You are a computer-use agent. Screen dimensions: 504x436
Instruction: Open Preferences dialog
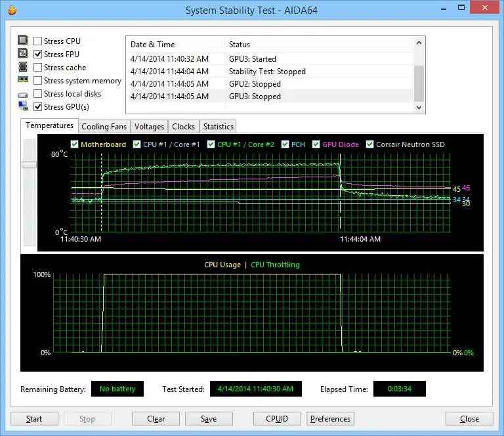(x=331, y=419)
